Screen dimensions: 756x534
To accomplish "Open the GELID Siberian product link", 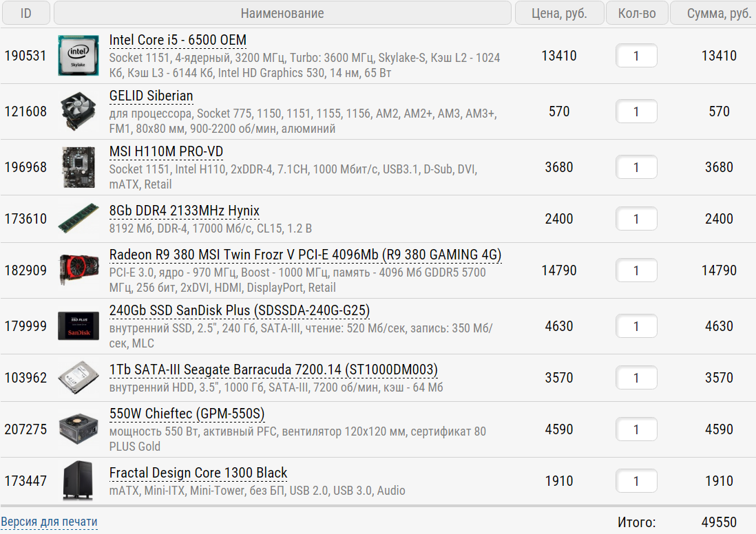I will click(151, 96).
